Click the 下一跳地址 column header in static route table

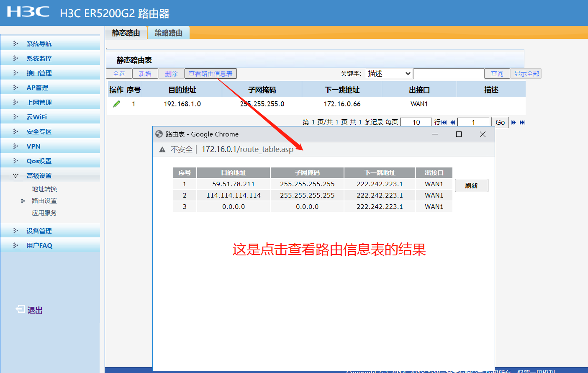pyautogui.click(x=342, y=90)
